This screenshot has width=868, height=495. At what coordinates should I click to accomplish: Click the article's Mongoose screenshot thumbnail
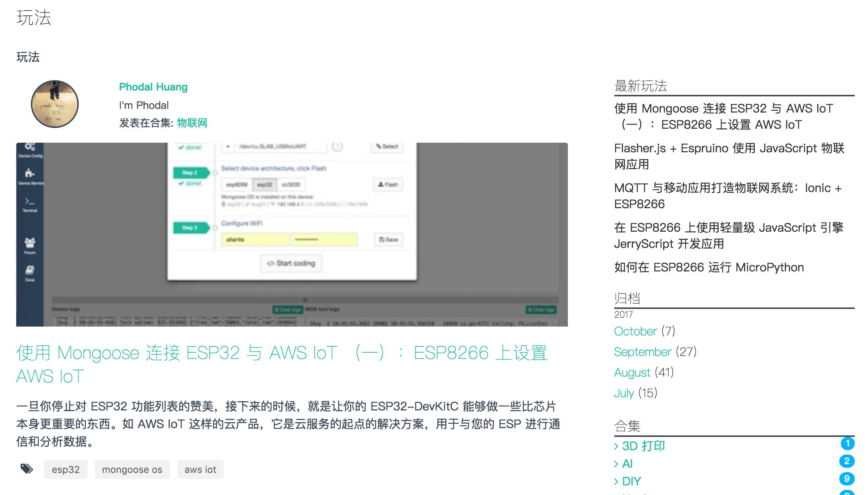pos(292,234)
